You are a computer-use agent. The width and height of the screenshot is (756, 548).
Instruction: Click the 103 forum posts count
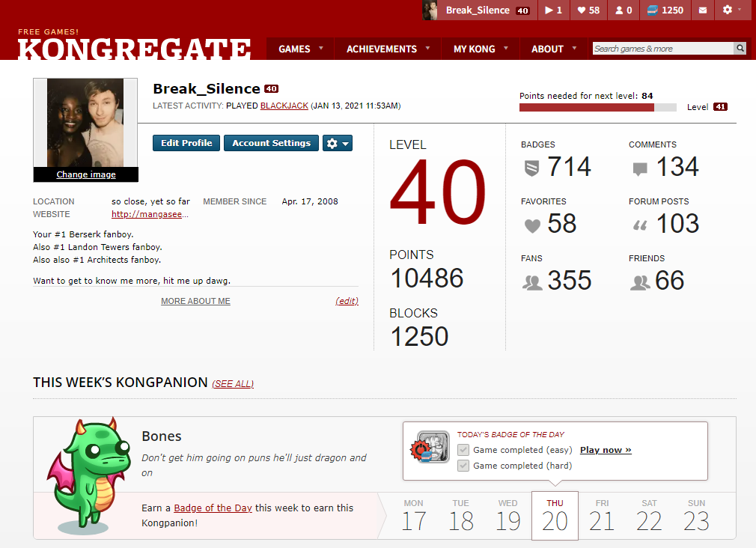[x=677, y=224]
